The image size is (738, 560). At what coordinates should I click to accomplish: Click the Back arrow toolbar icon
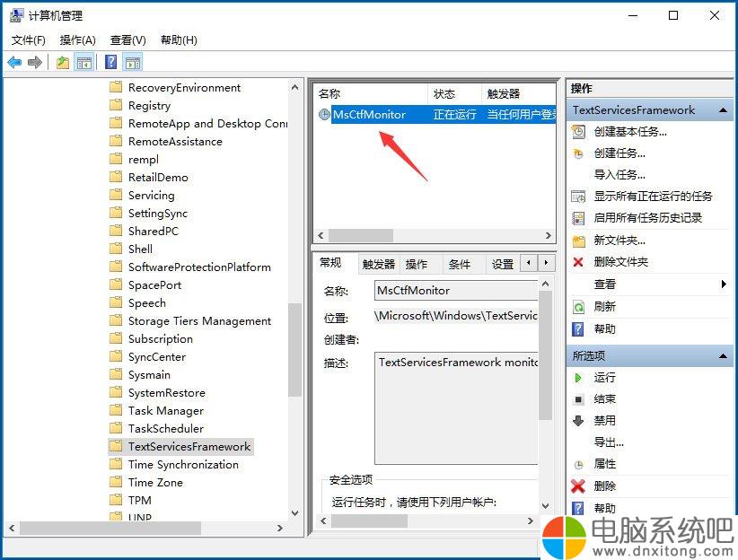(x=14, y=62)
